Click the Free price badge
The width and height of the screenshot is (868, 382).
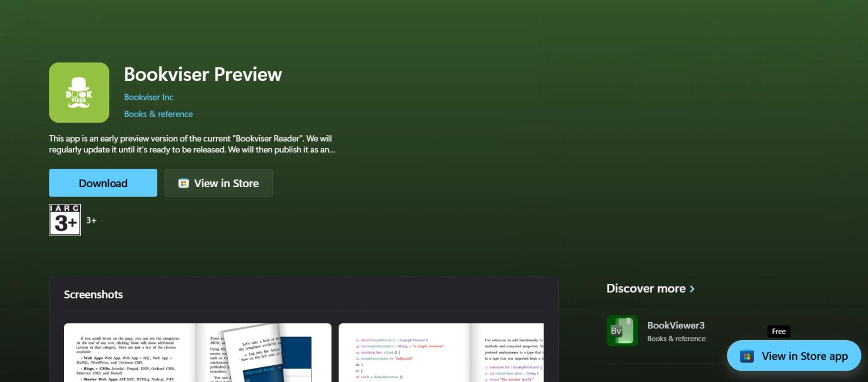(778, 332)
